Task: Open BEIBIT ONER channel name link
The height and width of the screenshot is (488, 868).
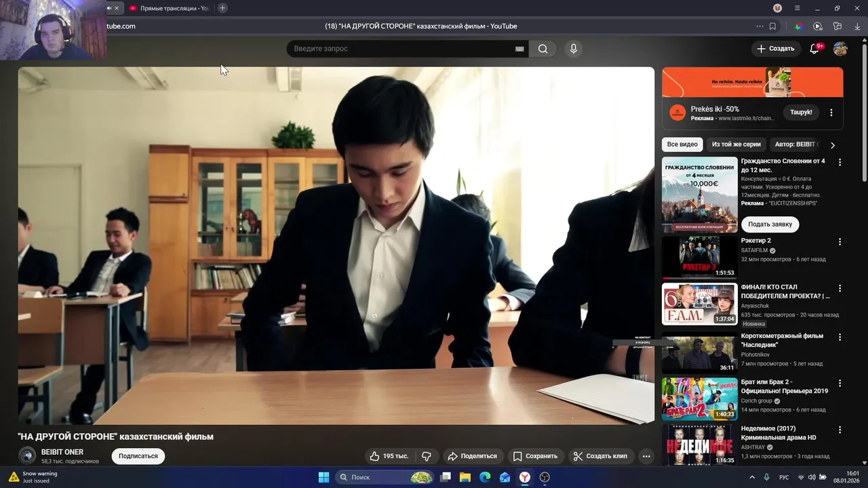Action: pos(62,452)
